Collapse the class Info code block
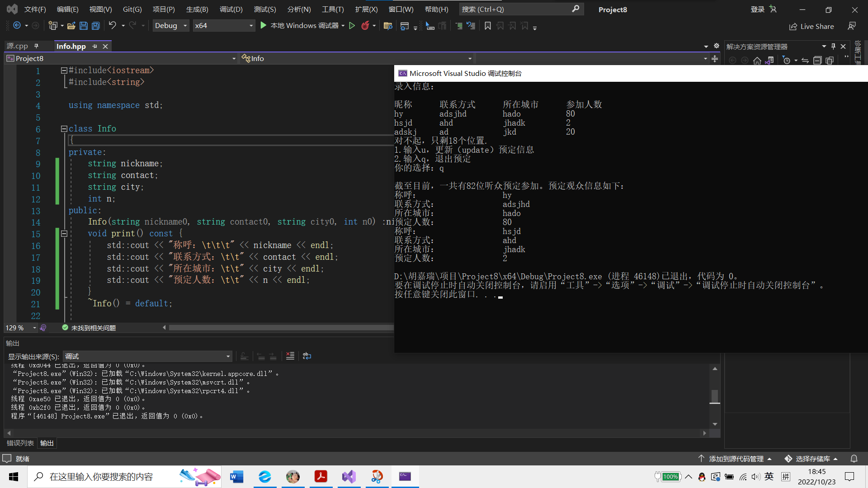Viewport: 868px width, 488px height. pos(64,129)
